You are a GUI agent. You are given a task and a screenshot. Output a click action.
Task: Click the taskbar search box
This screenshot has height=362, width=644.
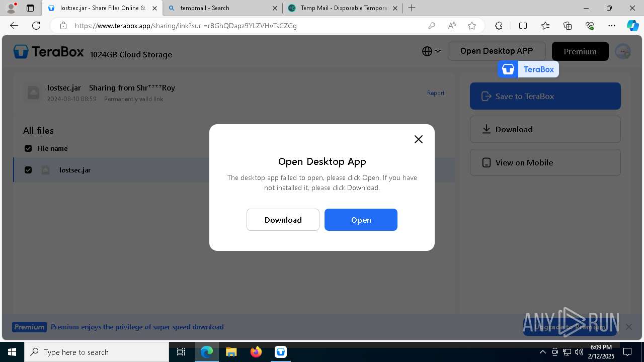(97, 352)
